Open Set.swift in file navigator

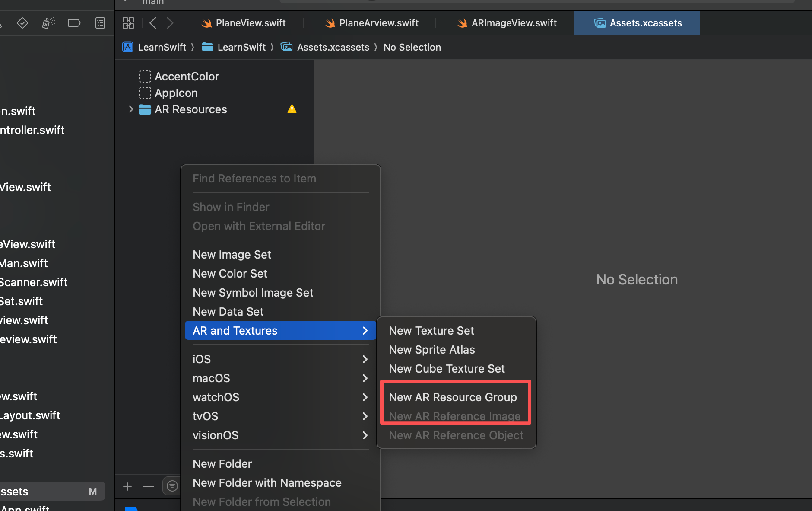[x=22, y=301]
